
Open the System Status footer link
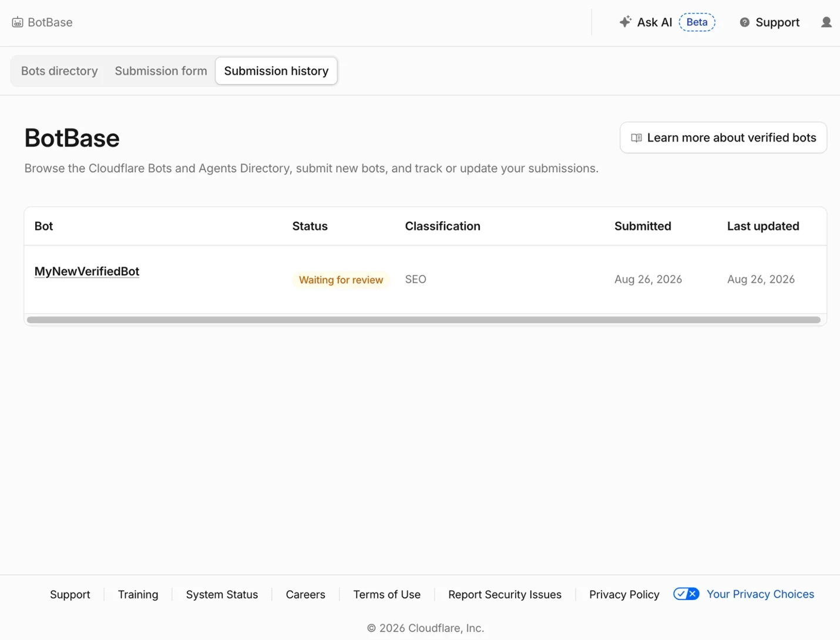(222, 595)
